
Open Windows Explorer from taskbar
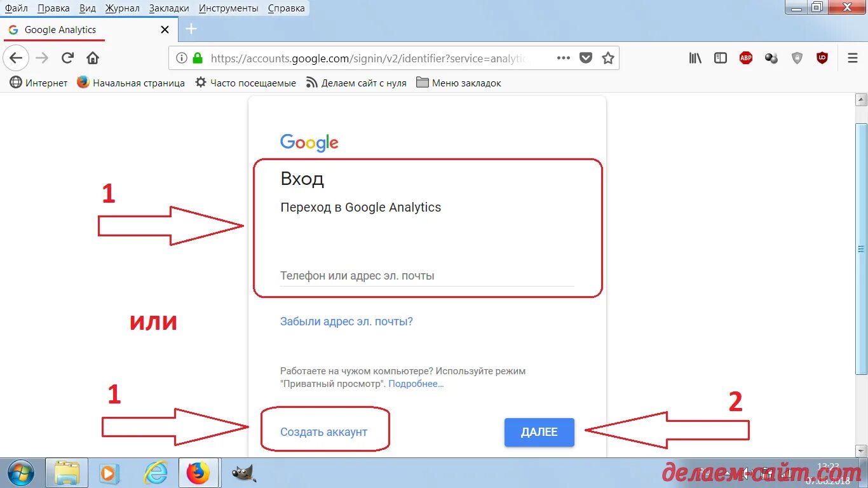click(66, 473)
